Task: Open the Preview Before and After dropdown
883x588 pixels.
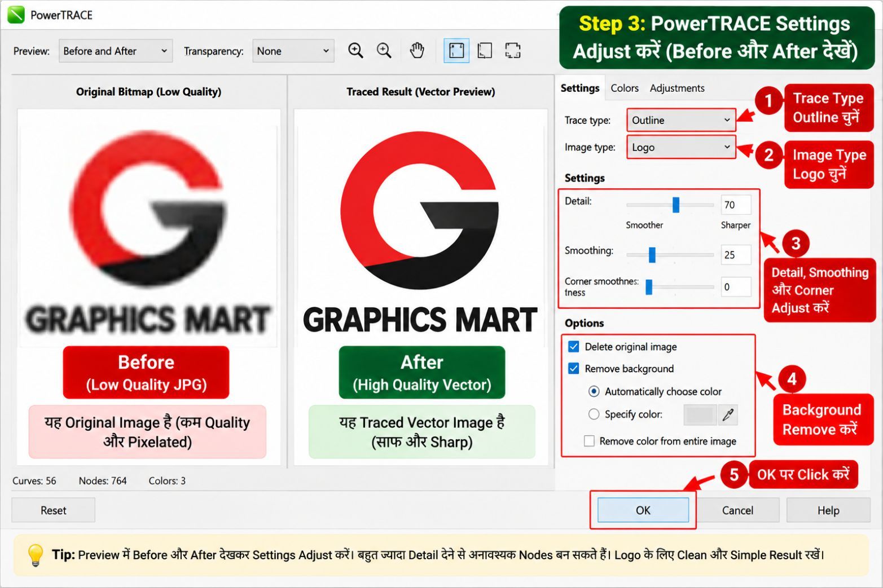Action: point(115,51)
